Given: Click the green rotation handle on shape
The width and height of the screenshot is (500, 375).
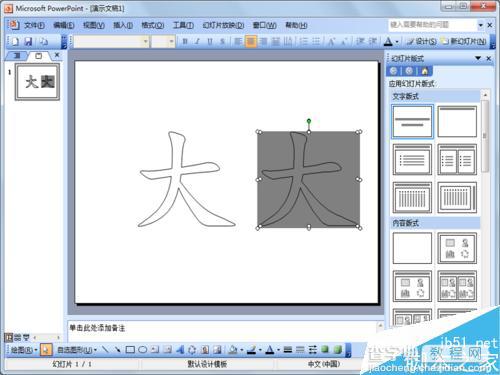Looking at the screenshot, I should point(309,121).
